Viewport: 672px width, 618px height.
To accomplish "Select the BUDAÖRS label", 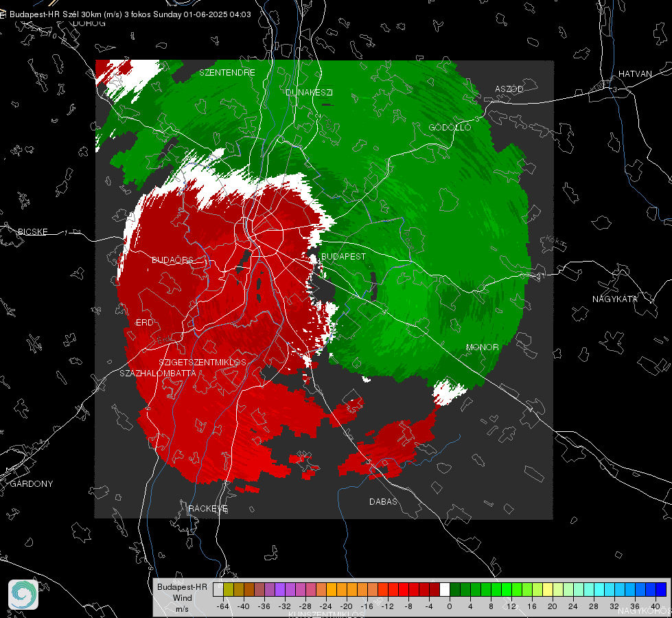I will pos(173,260).
